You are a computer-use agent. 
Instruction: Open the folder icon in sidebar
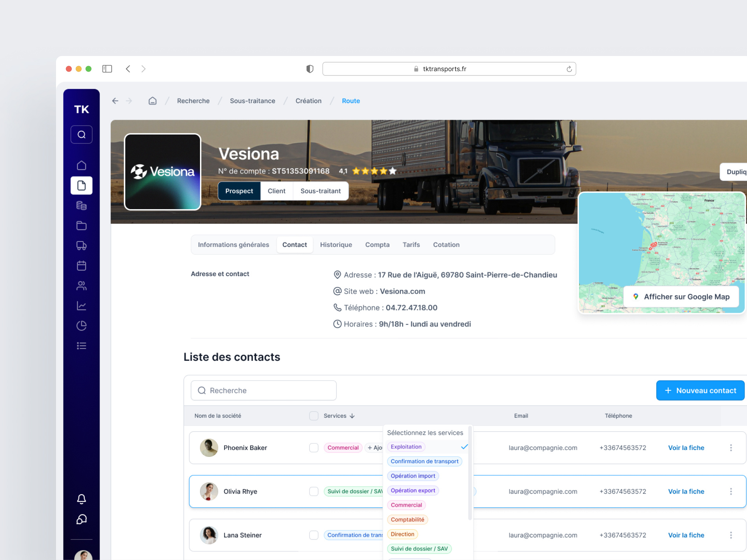pos(81,226)
